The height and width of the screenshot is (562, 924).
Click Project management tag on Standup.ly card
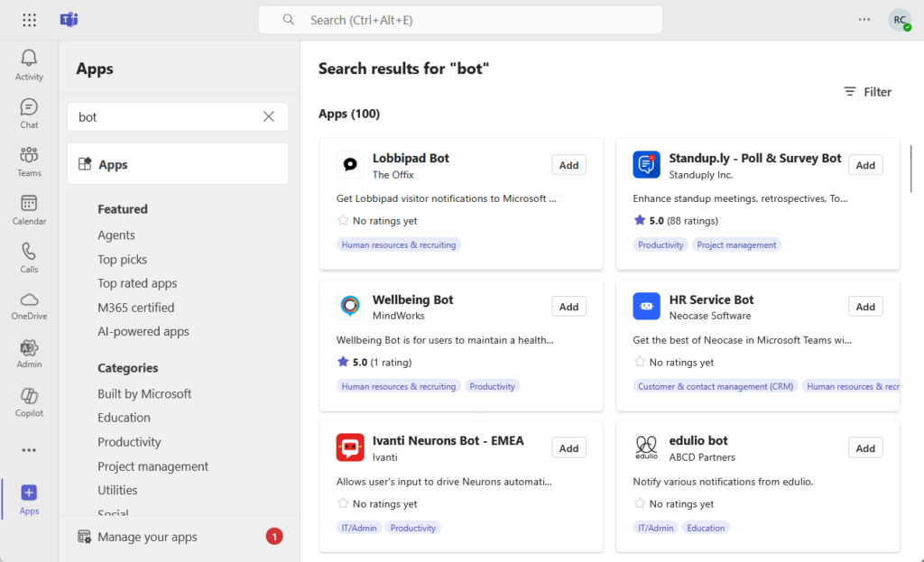(736, 244)
